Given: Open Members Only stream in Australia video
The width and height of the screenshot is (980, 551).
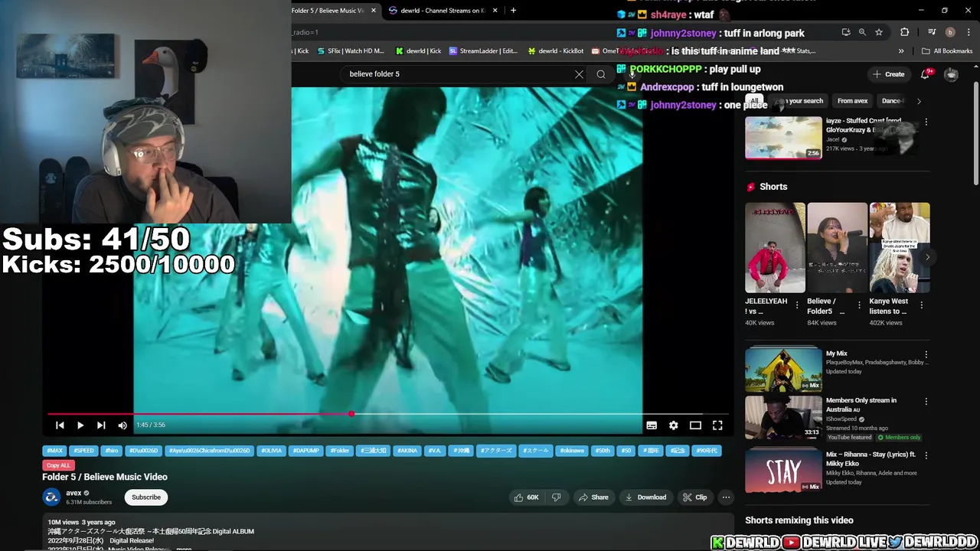Looking at the screenshot, I should pos(783,417).
